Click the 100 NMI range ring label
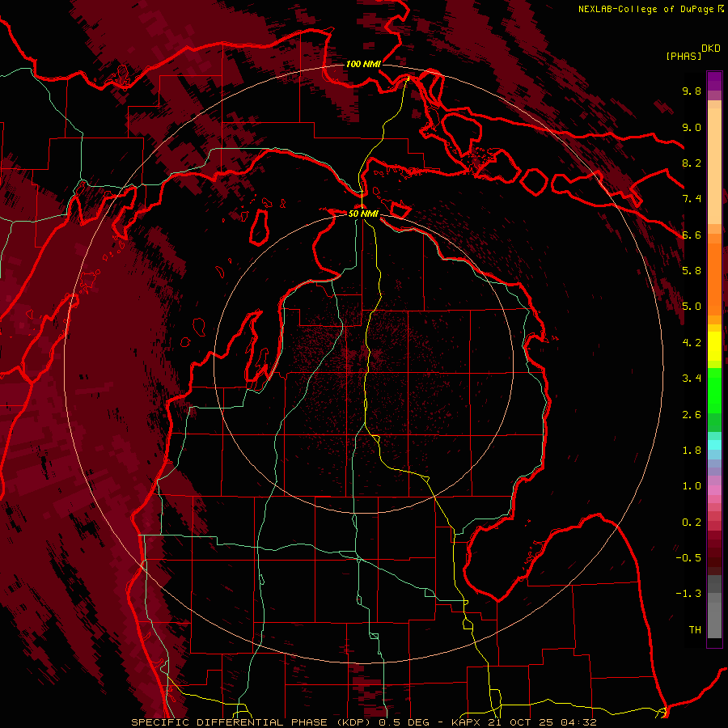Screen dimensions: 728x728 tap(363, 64)
